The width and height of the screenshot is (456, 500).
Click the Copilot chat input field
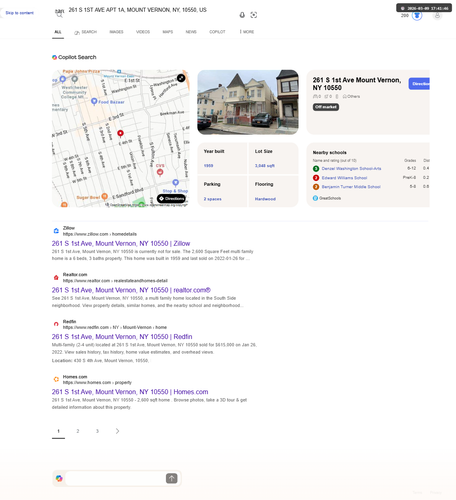[115, 478]
